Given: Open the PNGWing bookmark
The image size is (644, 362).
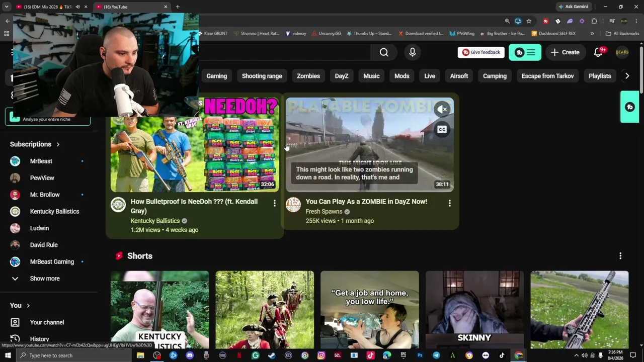Looking at the screenshot, I should pyautogui.click(x=462, y=34).
